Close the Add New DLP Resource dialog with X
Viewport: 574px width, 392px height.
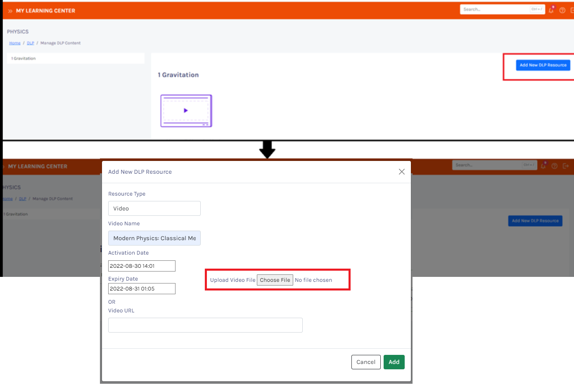(401, 172)
